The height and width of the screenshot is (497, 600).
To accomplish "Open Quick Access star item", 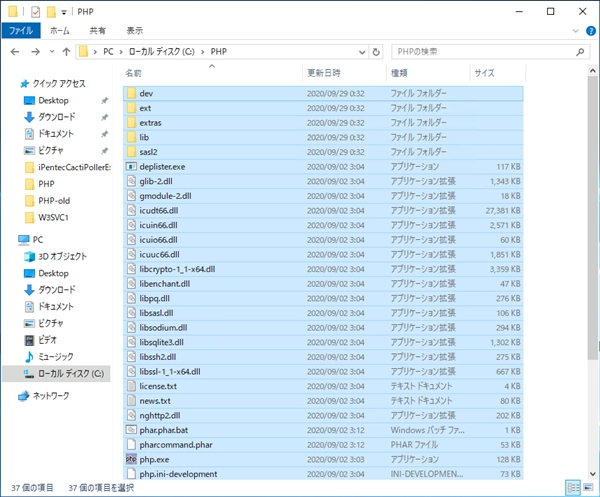I will [53, 83].
